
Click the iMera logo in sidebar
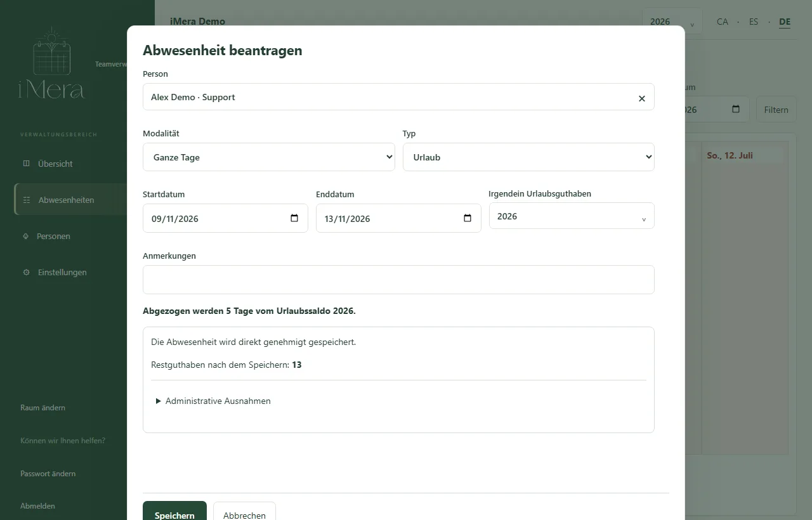pos(51,63)
